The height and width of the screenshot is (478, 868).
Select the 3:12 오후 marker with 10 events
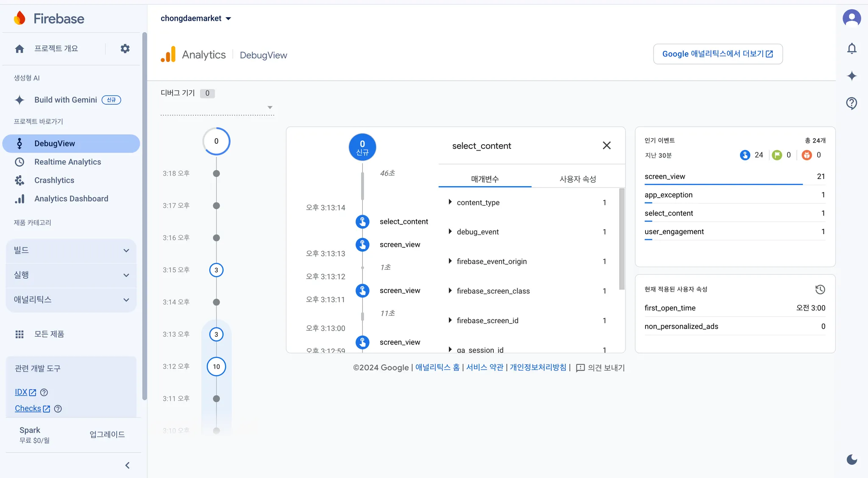[x=216, y=366]
